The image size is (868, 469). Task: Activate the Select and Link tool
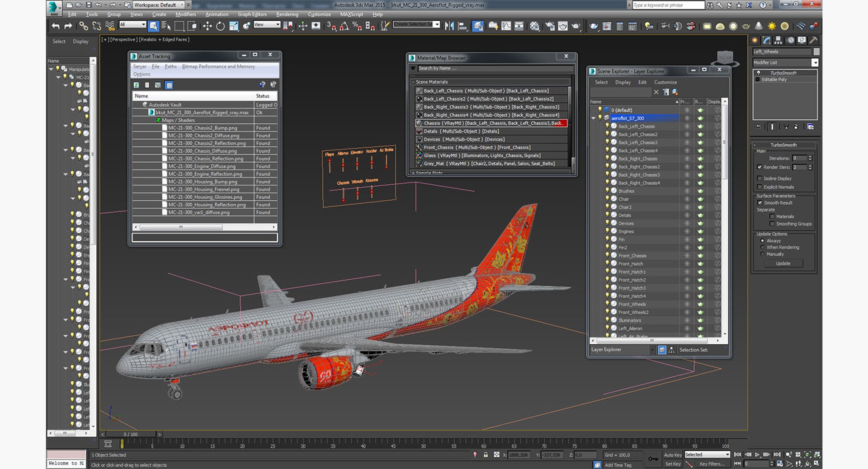84,26
